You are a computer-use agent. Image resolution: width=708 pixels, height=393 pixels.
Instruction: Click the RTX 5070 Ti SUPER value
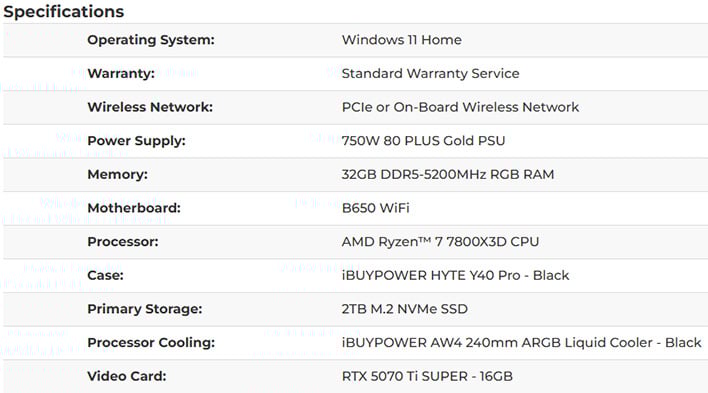click(x=427, y=376)
